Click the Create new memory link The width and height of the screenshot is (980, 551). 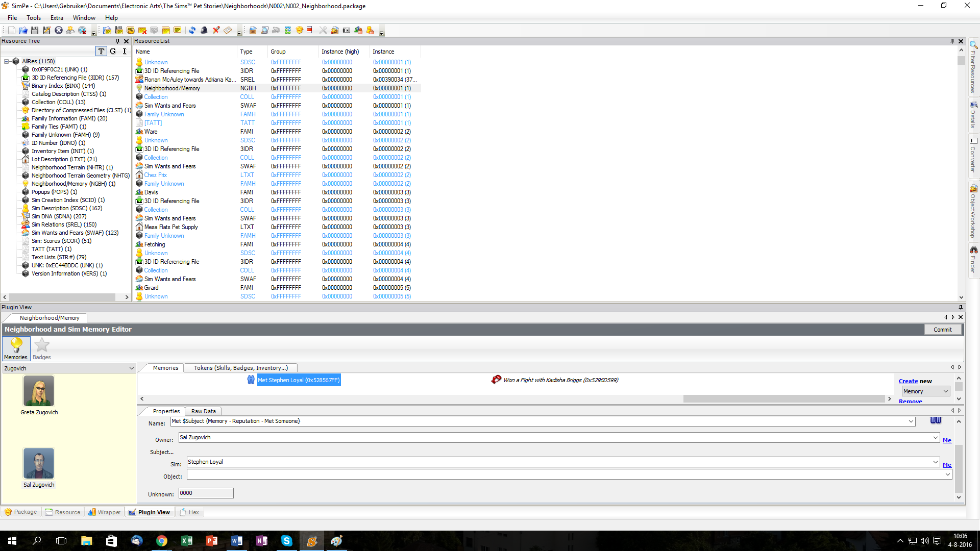pos(908,381)
